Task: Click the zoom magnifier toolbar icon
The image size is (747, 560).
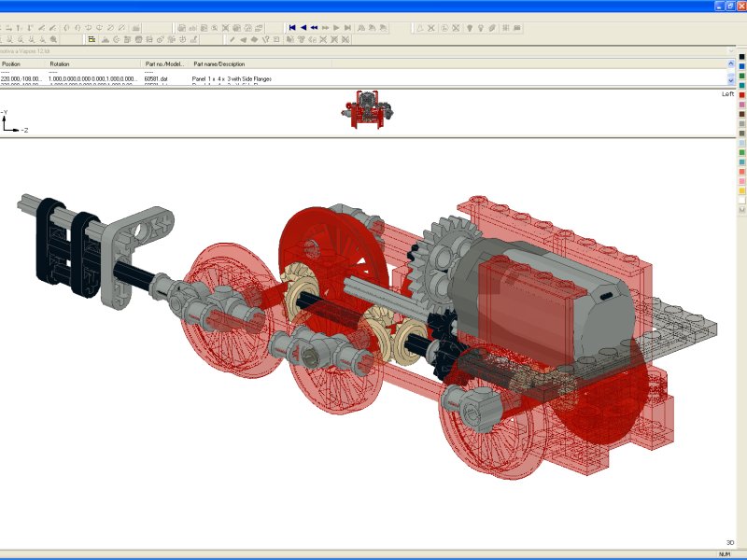Action: click(51, 41)
